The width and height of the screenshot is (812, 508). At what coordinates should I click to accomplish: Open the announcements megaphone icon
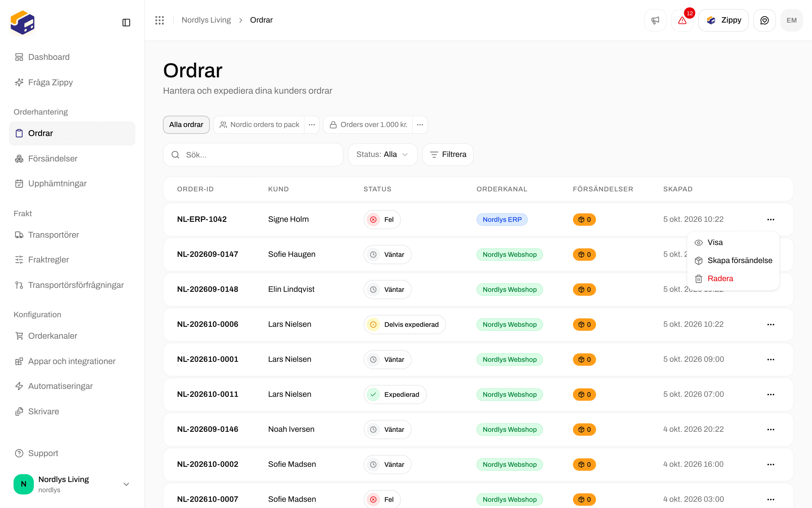tap(655, 20)
